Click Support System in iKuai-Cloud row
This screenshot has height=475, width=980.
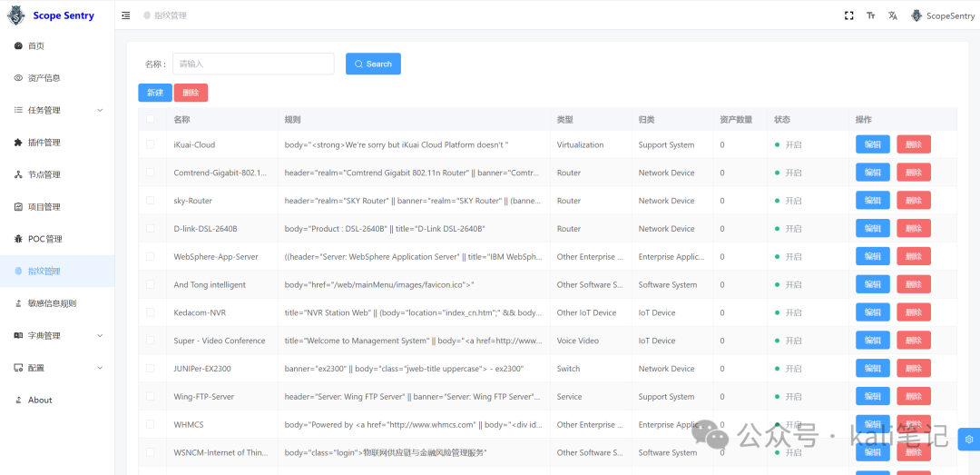pos(666,144)
